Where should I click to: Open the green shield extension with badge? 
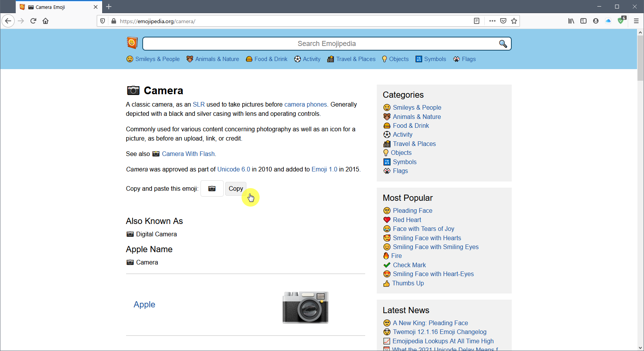pyautogui.click(x=621, y=20)
